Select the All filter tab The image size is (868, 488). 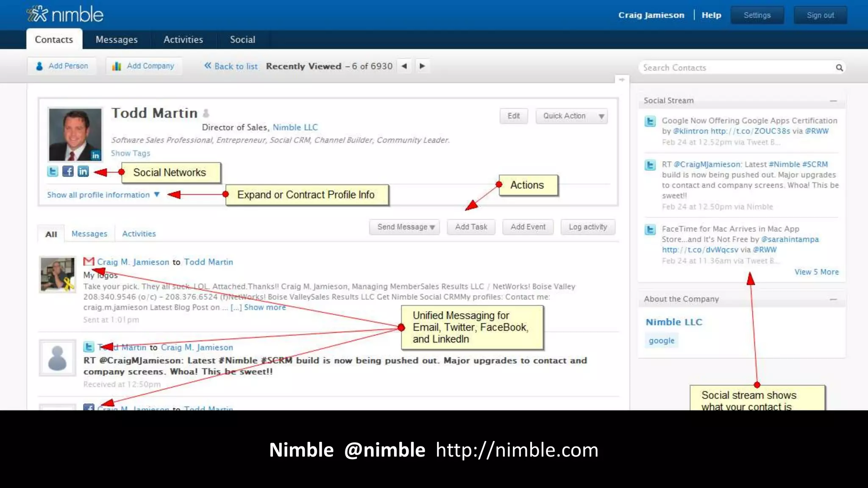point(51,234)
